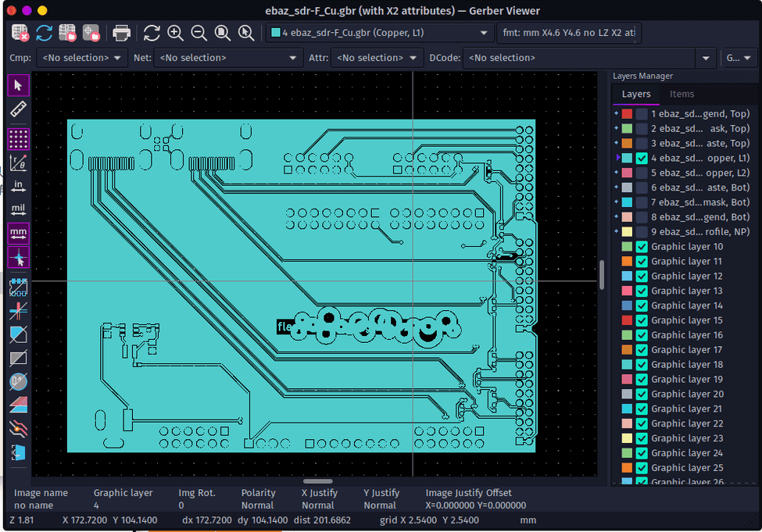Click the Clear all layers icon
The width and height of the screenshot is (762, 532).
[x=20, y=33]
